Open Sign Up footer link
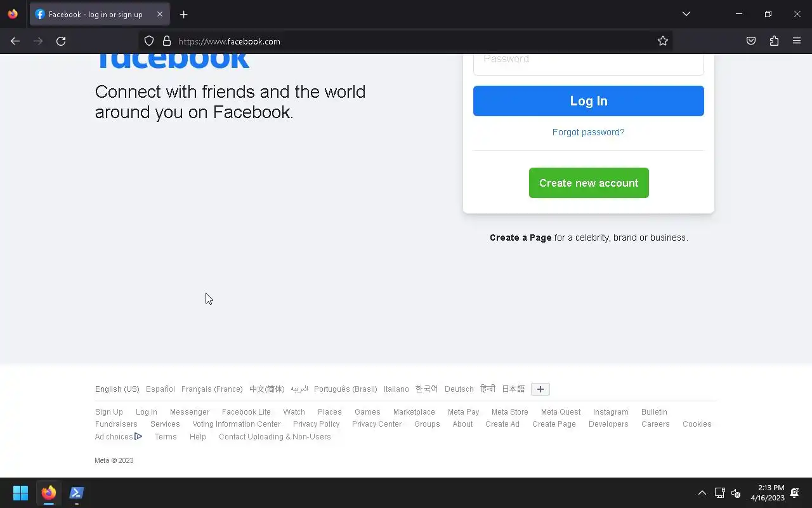 (x=109, y=412)
